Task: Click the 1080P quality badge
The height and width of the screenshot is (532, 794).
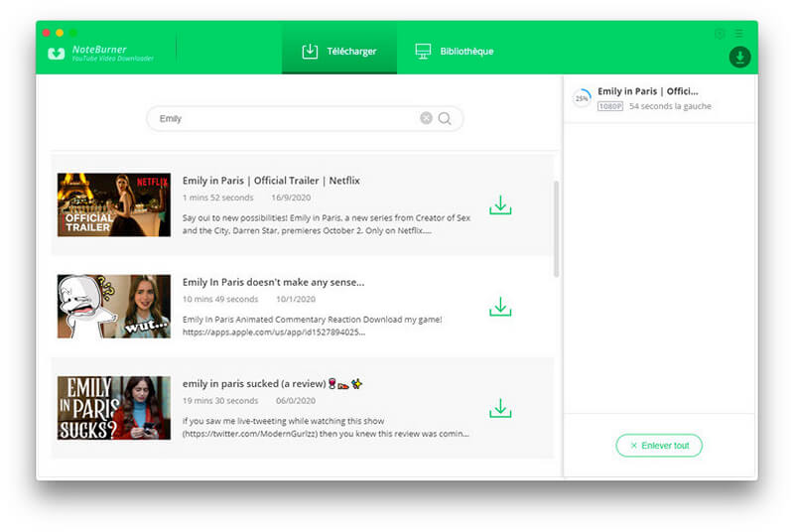Action: tap(610, 106)
